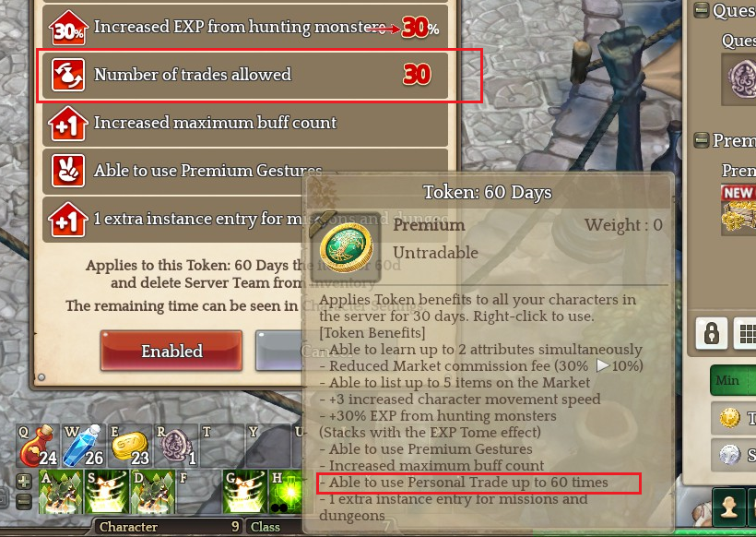Screen dimensions: 756x537
Task: Select the gold bar item in slot E
Action: coord(130,445)
